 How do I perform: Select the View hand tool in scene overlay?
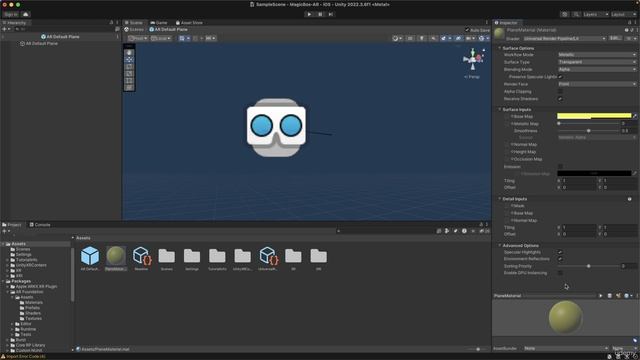tap(129, 53)
